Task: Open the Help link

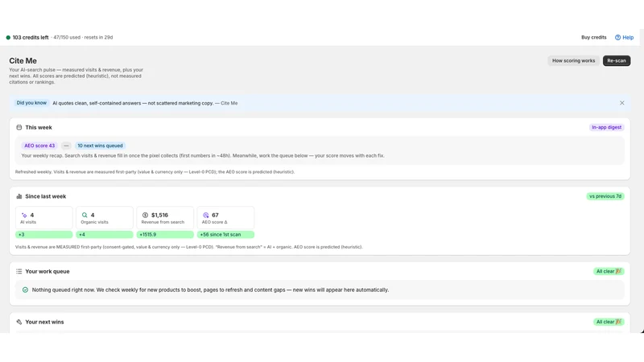Action: (624, 37)
